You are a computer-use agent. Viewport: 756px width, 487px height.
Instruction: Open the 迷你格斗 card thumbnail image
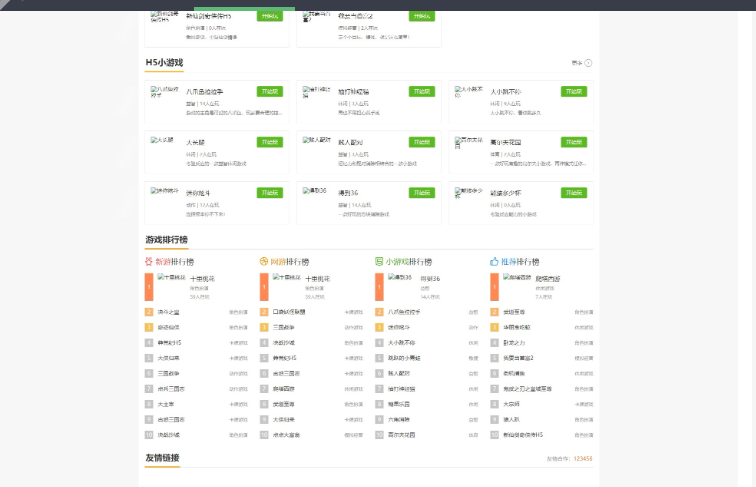(x=164, y=190)
